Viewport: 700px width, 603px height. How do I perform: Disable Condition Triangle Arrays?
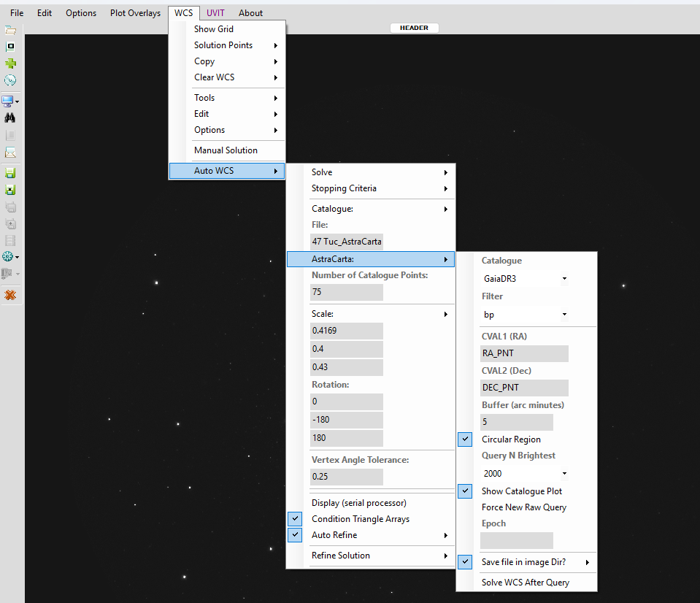point(295,519)
